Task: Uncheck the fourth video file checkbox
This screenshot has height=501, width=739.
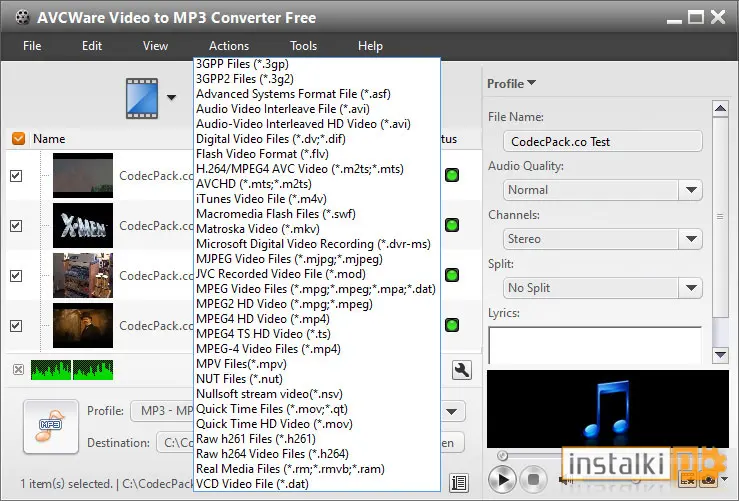Action: (x=16, y=326)
